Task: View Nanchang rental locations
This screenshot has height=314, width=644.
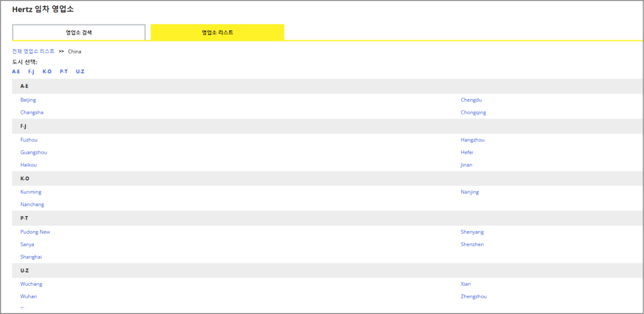Action: 33,205
